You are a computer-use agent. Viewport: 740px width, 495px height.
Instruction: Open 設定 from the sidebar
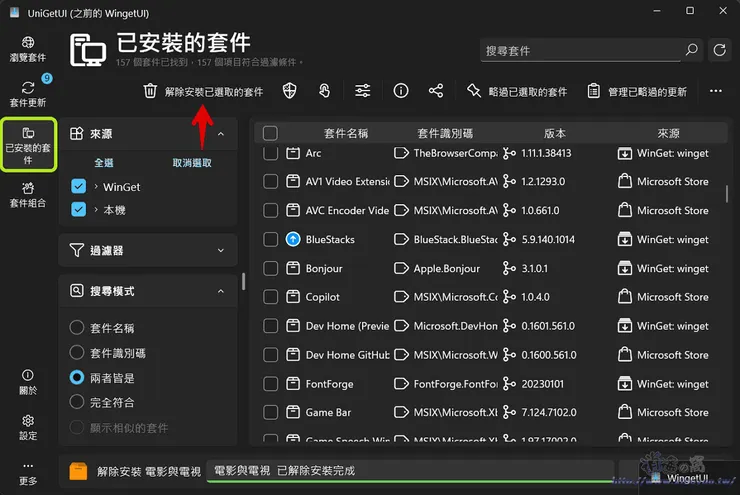pyautogui.click(x=28, y=428)
